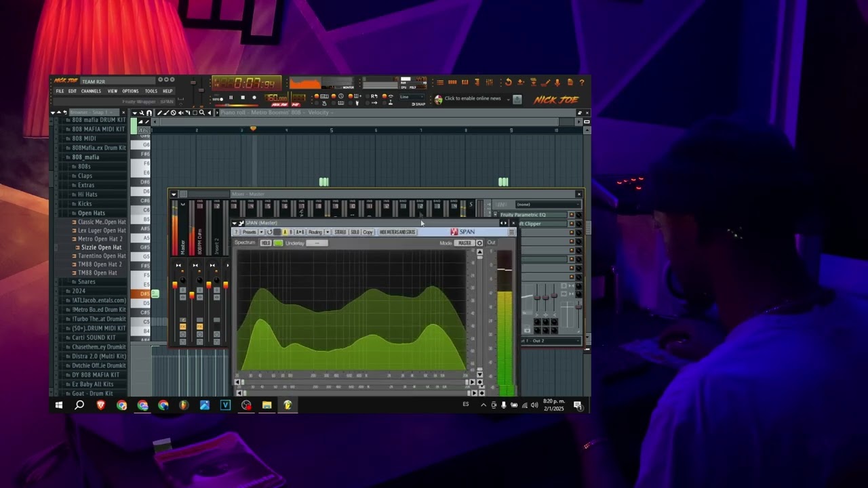868x488 pixels.
Task: Select the mute tool in piano roll
Action: tap(180, 113)
